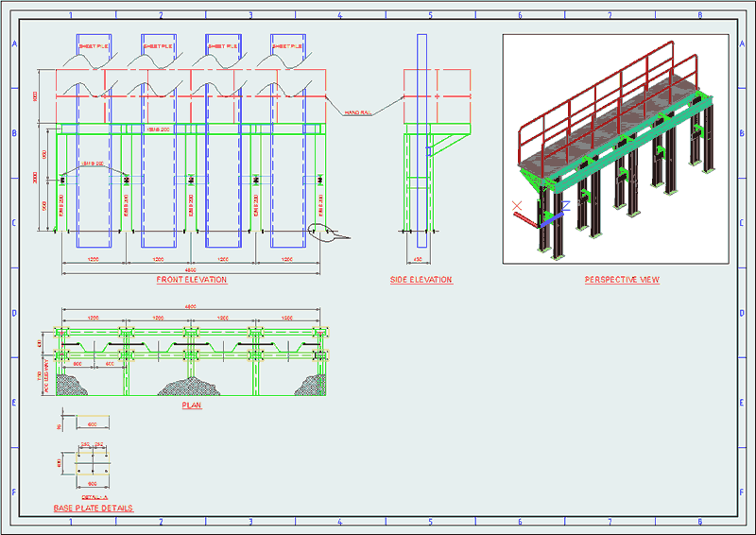Select the Detail A base plate rectangle
Screen dimensions: 756x535
(x=93, y=463)
